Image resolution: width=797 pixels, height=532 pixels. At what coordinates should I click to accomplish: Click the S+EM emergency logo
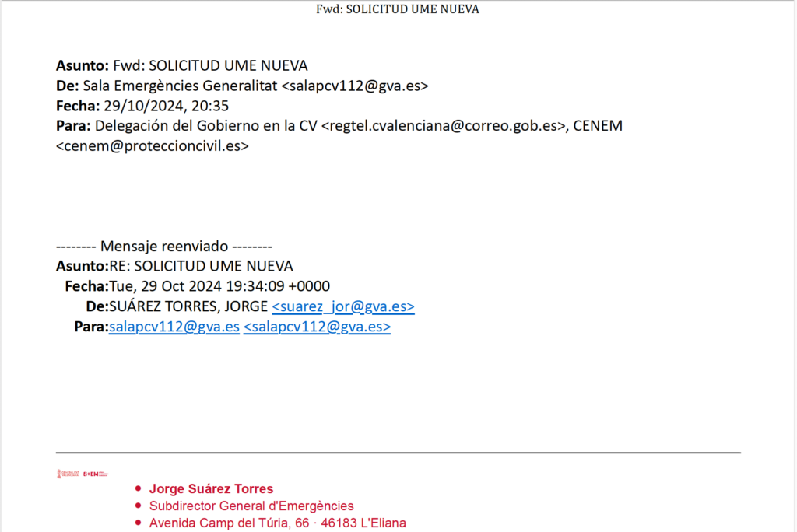coord(95,474)
